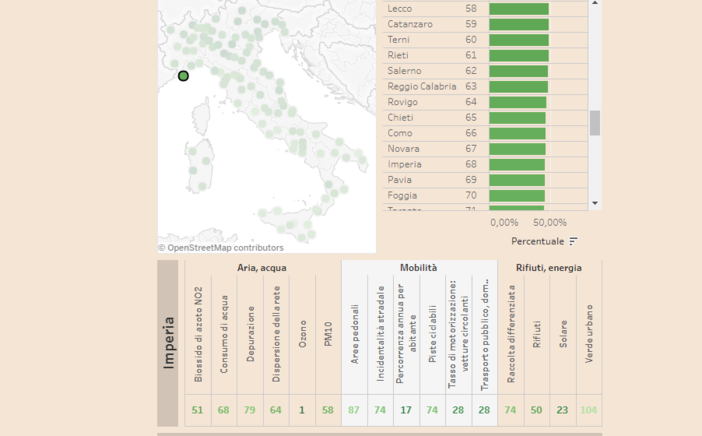Select the Como row
Viewport: 702px width, 436px height.
(485, 133)
